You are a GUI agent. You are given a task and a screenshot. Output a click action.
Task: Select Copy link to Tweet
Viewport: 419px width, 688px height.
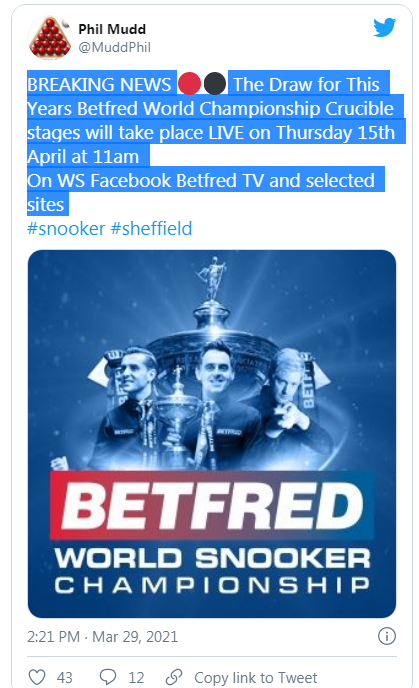255,677
